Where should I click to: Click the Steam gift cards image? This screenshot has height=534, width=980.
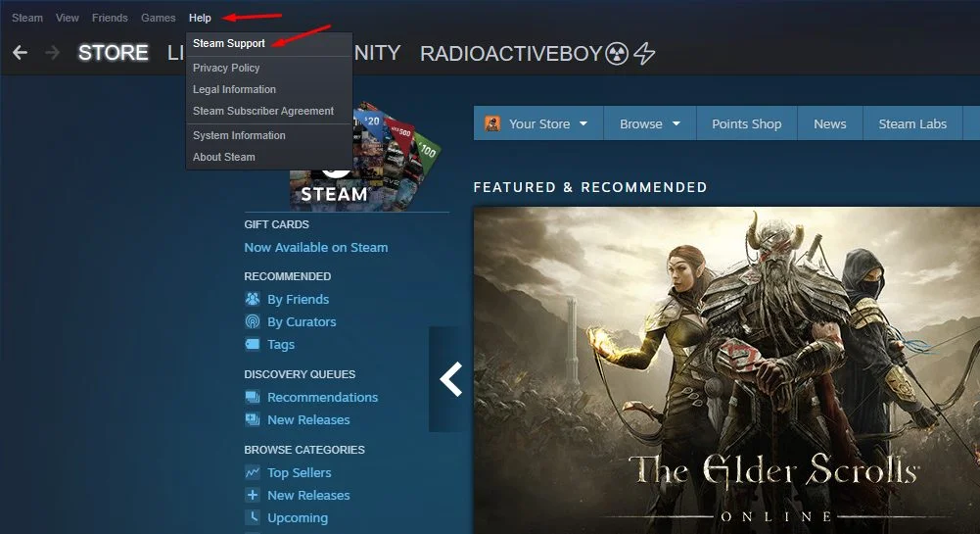[x=365, y=159]
